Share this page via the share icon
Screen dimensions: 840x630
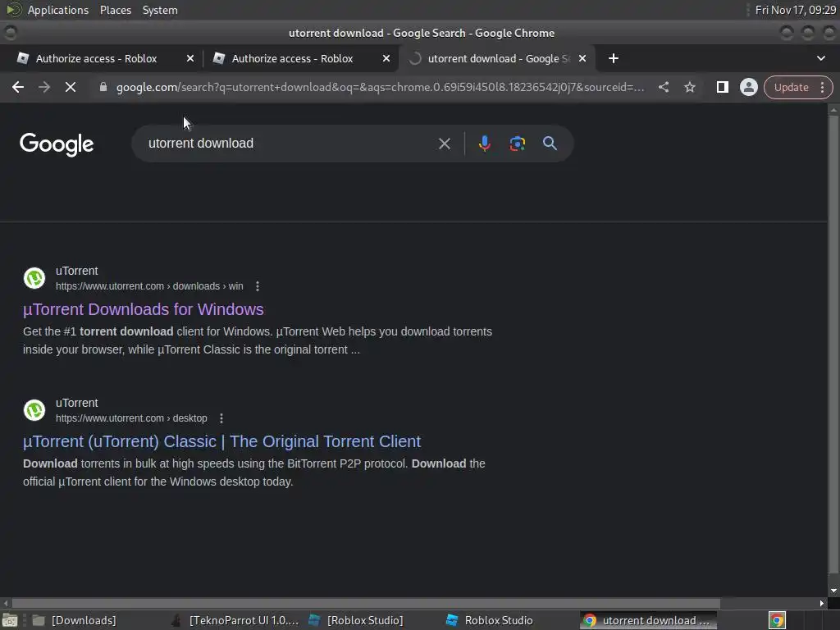tap(663, 87)
